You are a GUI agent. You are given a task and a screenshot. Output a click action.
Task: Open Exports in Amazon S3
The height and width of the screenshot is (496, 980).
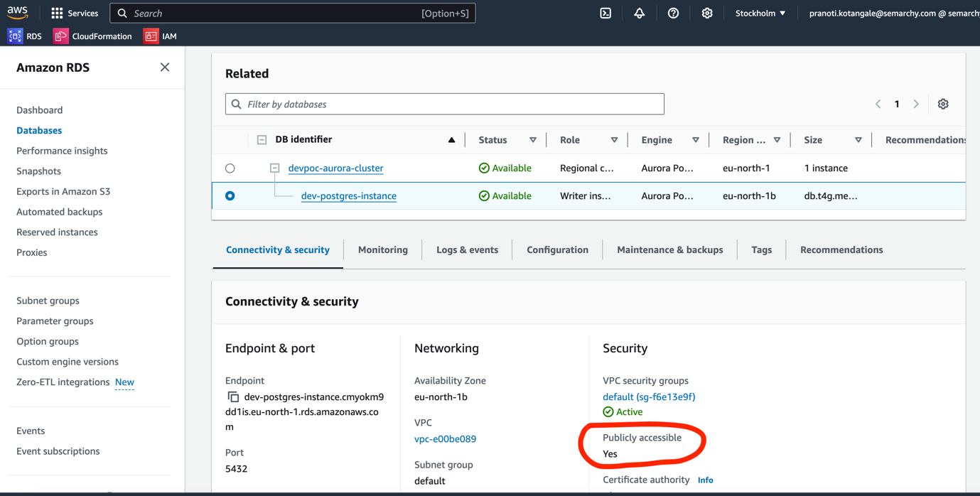click(63, 191)
